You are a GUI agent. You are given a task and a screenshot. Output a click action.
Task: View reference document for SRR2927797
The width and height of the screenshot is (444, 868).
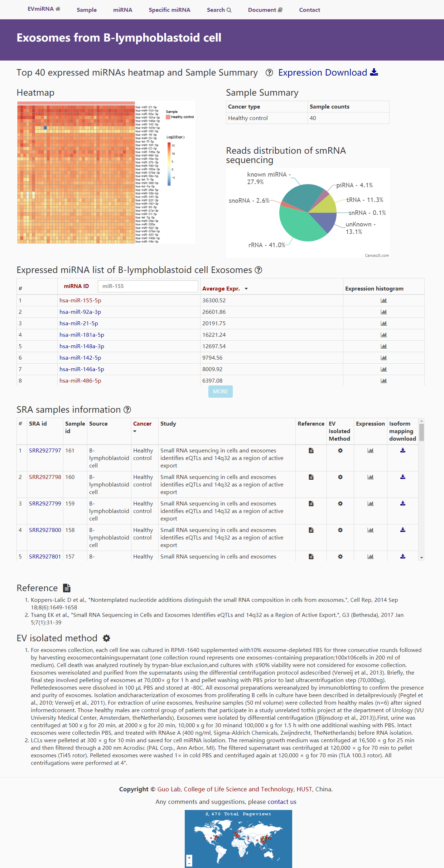coord(311,451)
